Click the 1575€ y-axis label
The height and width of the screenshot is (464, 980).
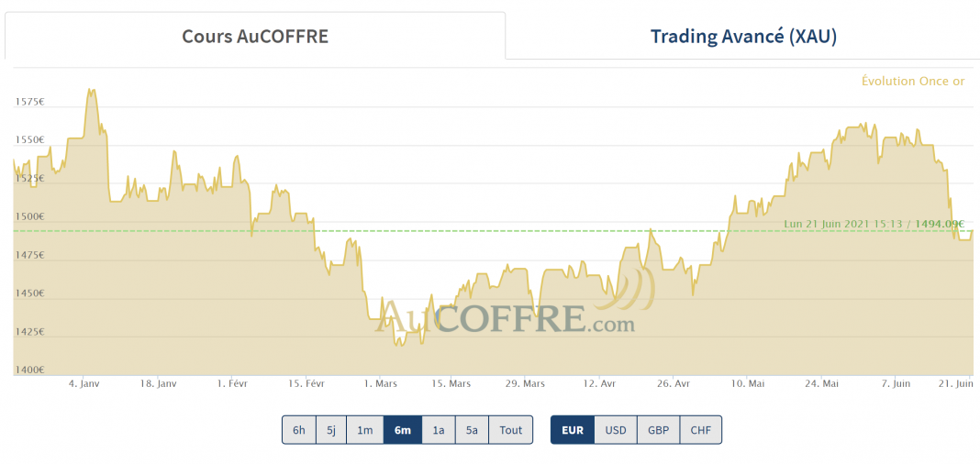point(28,101)
